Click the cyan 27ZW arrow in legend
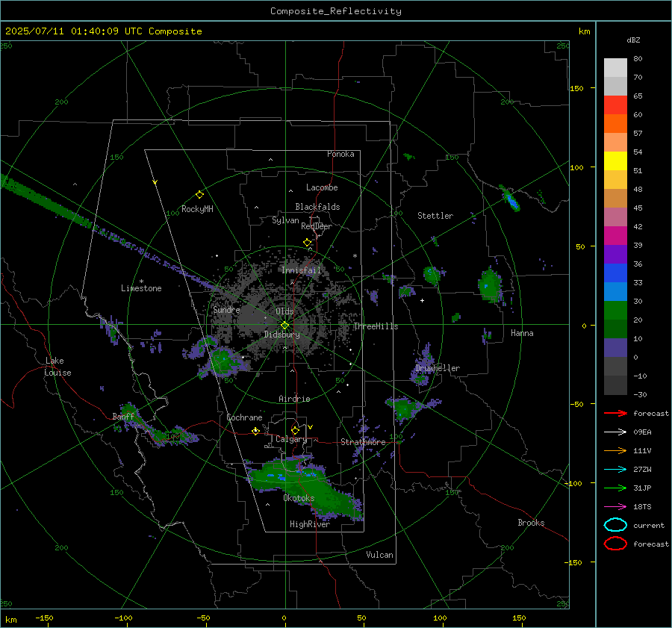 [615, 470]
